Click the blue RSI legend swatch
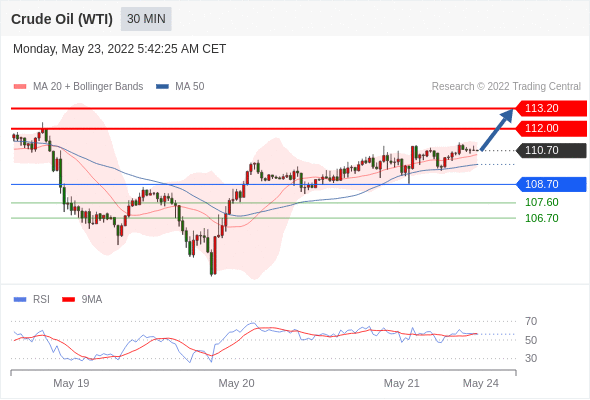 (20, 300)
